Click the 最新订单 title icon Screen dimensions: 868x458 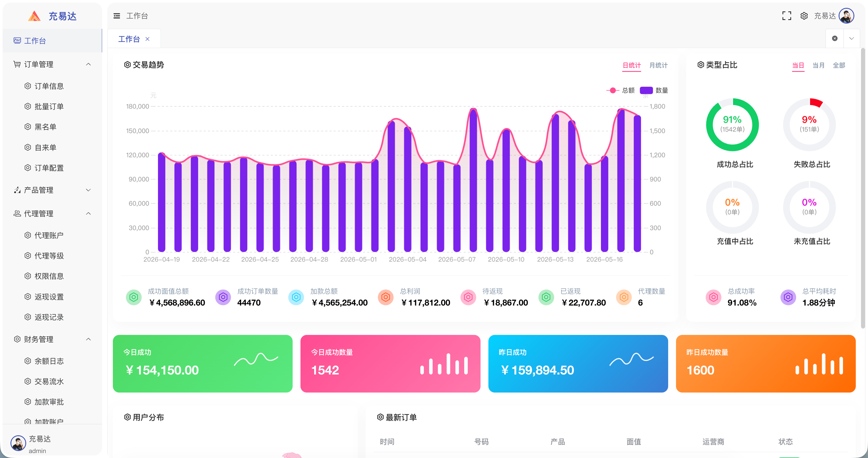pos(380,417)
